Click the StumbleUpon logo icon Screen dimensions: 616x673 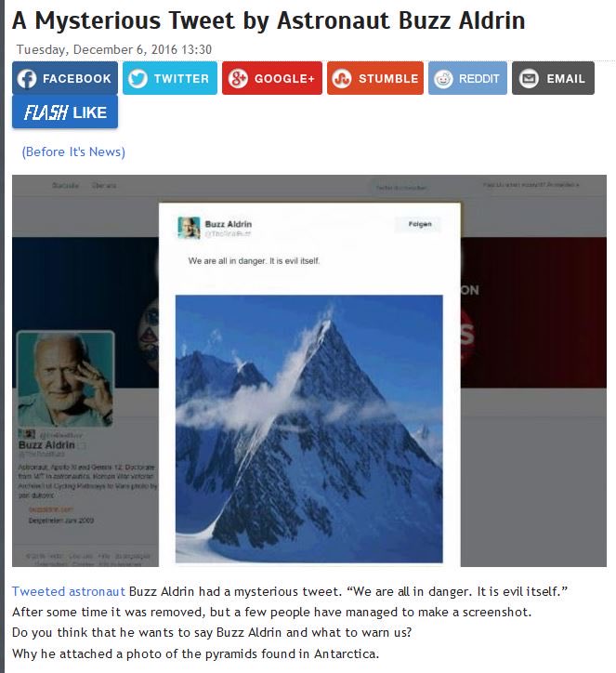[342, 79]
